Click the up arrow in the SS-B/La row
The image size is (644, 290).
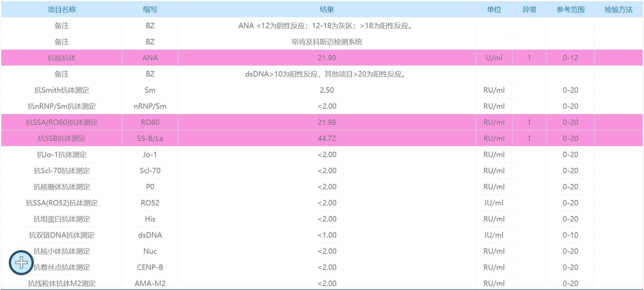[x=529, y=138]
